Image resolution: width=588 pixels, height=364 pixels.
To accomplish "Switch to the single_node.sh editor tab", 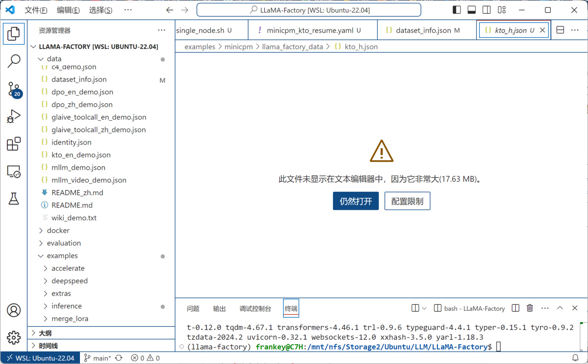I will pos(212,30).
